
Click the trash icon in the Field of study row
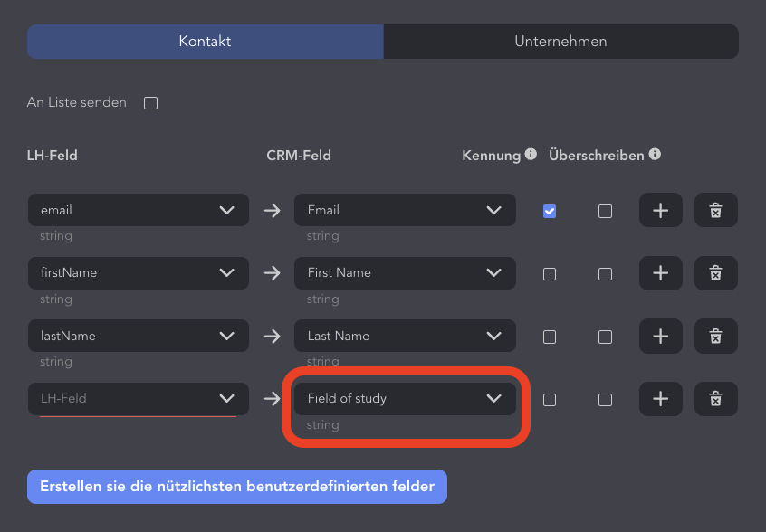[x=715, y=399]
